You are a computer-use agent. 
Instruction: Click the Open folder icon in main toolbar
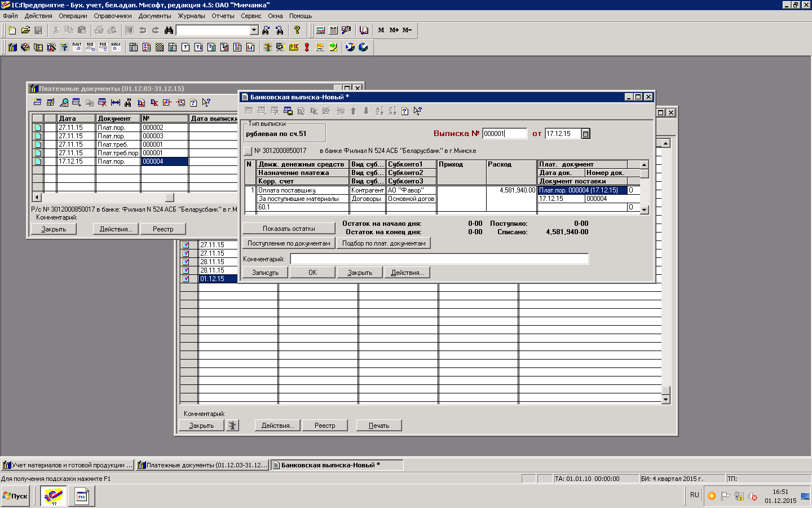[x=25, y=30]
